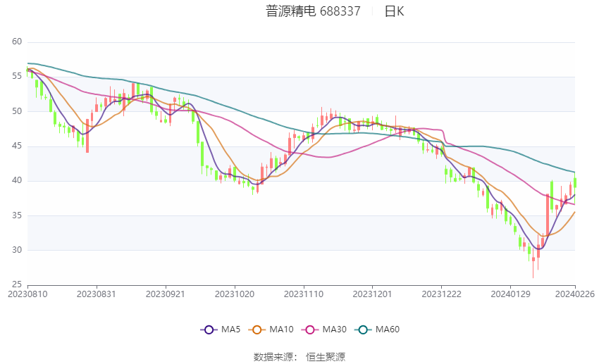
Task: Click the 20230810 x-axis date label
Action: click(27, 293)
